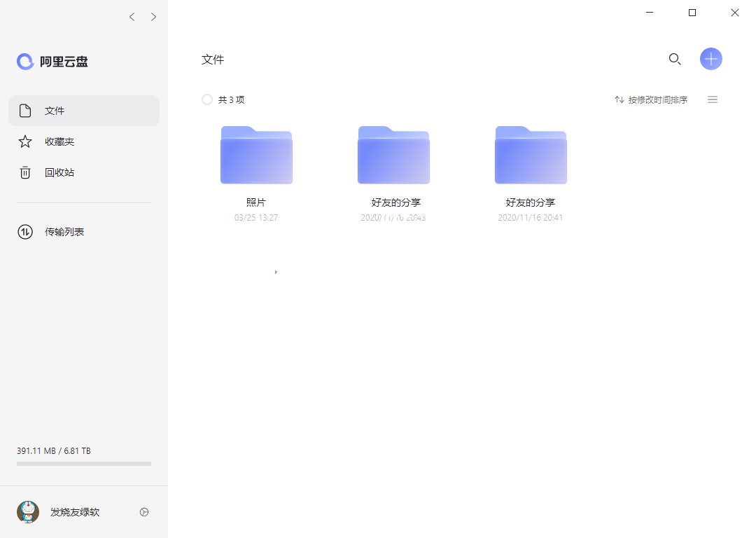
Task: Click the 发烧友绿软 username
Action: pyautogui.click(x=75, y=512)
